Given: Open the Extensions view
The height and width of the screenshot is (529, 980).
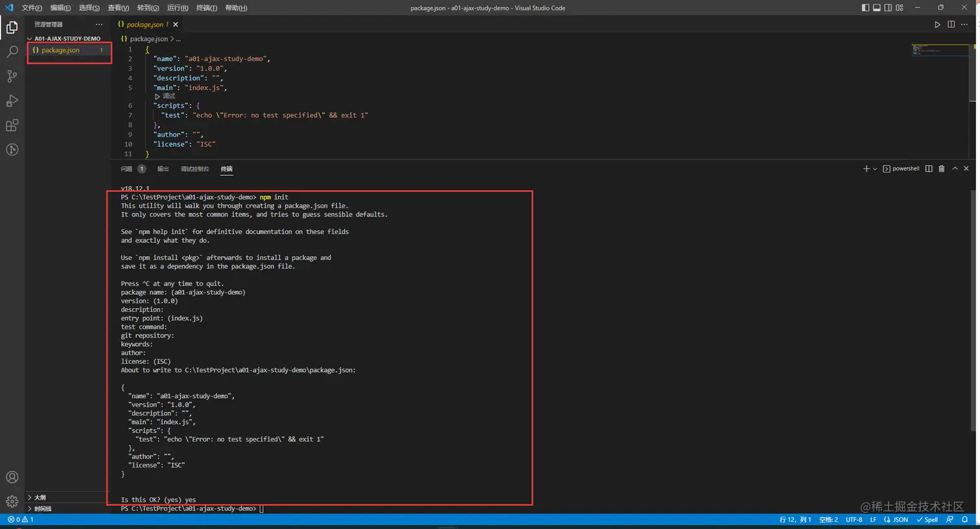Looking at the screenshot, I should tap(12, 126).
